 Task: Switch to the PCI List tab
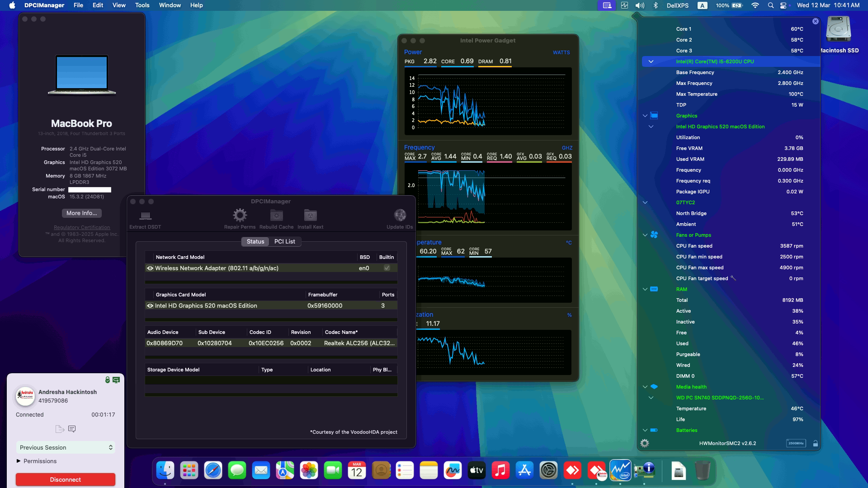[284, 241]
